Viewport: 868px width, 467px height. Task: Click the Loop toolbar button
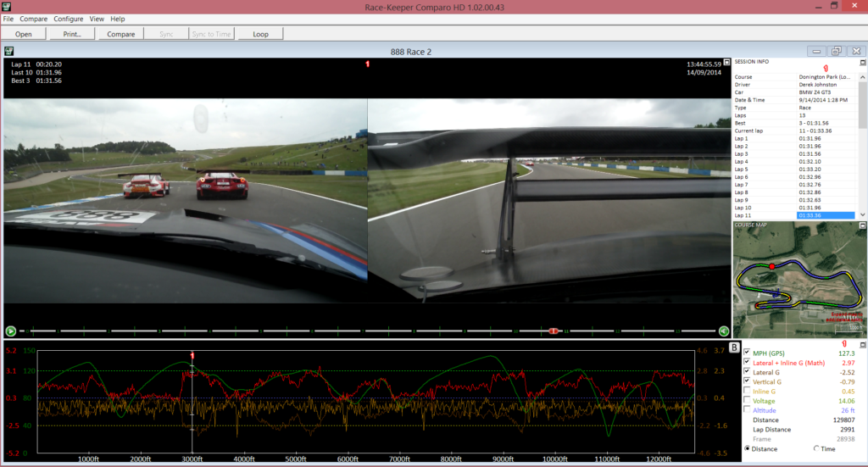click(x=261, y=34)
